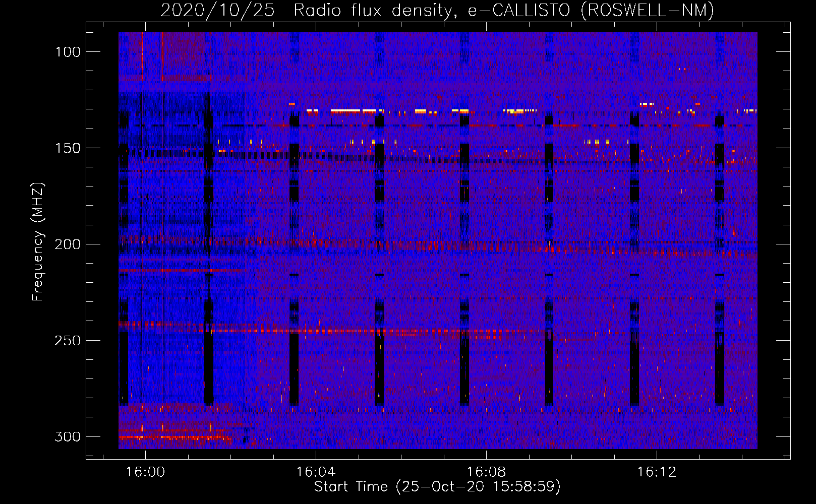The height and width of the screenshot is (504, 816).
Task: Select the '200' frequency axis label
Action: click(67, 244)
